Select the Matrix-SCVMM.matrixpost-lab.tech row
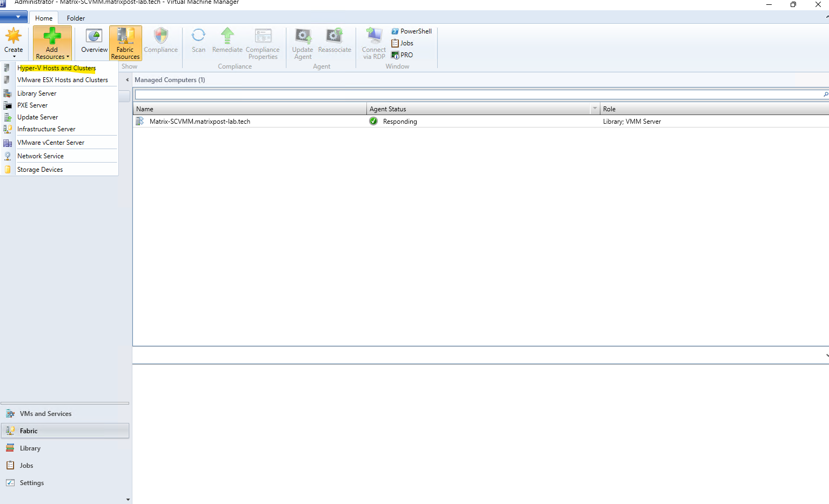Screen dimensions: 829x504 (x=481, y=122)
